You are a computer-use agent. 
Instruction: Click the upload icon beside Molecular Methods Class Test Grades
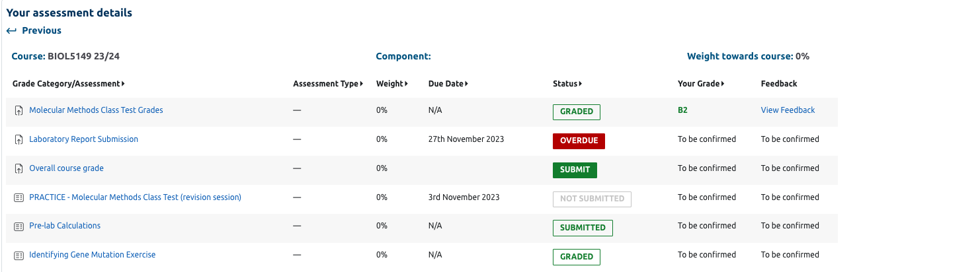(19, 111)
